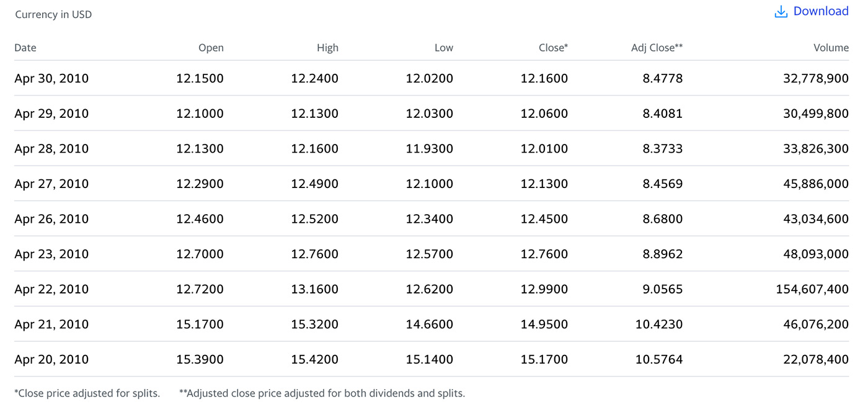Click the Currency in USD label
The image size is (868, 412).
point(53,15)
